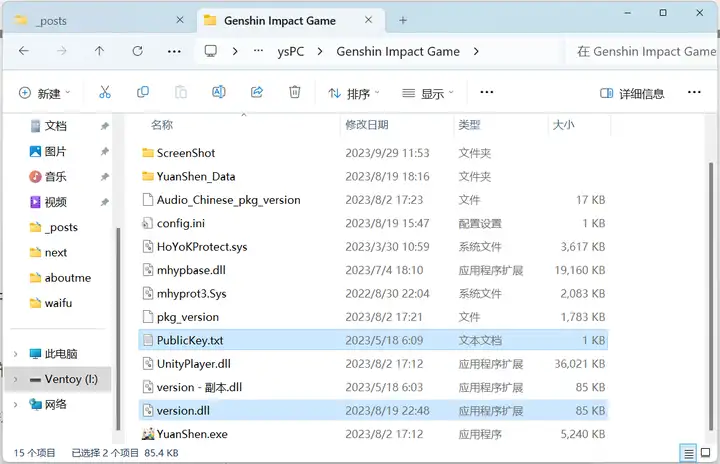
Task: Open the Sort dropdown menu
Action: tap(354, 93)
